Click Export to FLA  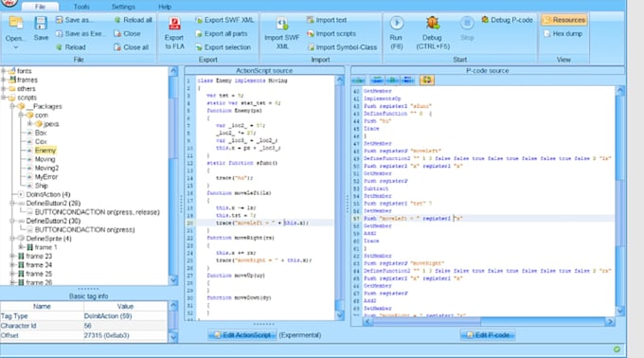point(174,34)
